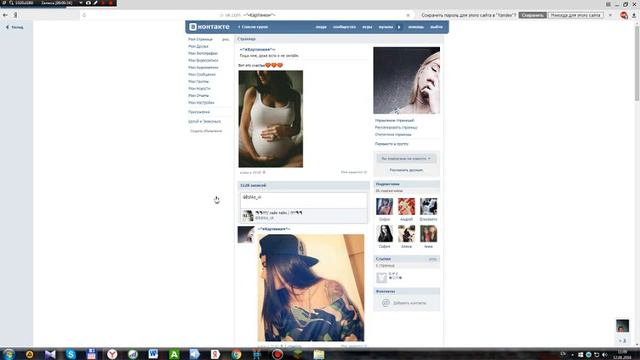Click Добавить контакты link
640x360 pixels.
point(409,303)
